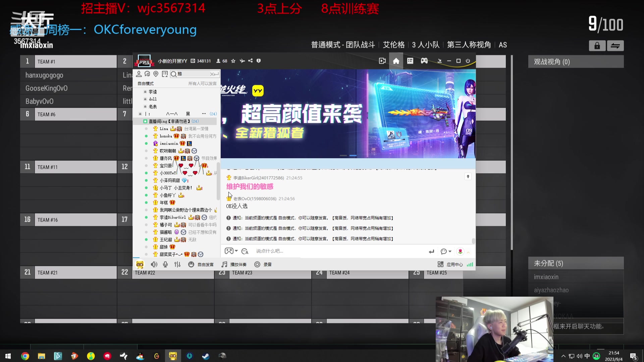The height and width of the screenshot is (362, 644).
Task: Send message with the enter arrow icon
Action: tap(431, 251)
